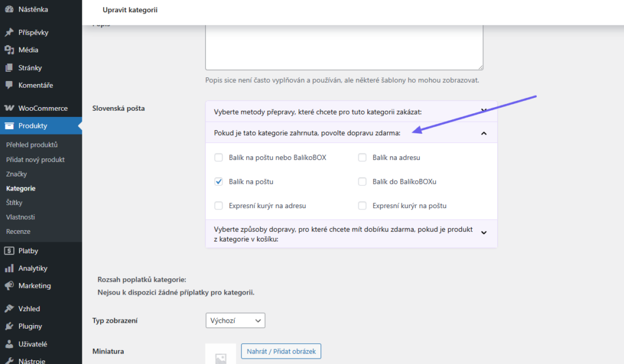Open the Typ zobrazení Výchozí dropdown
Image resolution: width=624 pixels, height=364 pixels.
coord(235,320)
